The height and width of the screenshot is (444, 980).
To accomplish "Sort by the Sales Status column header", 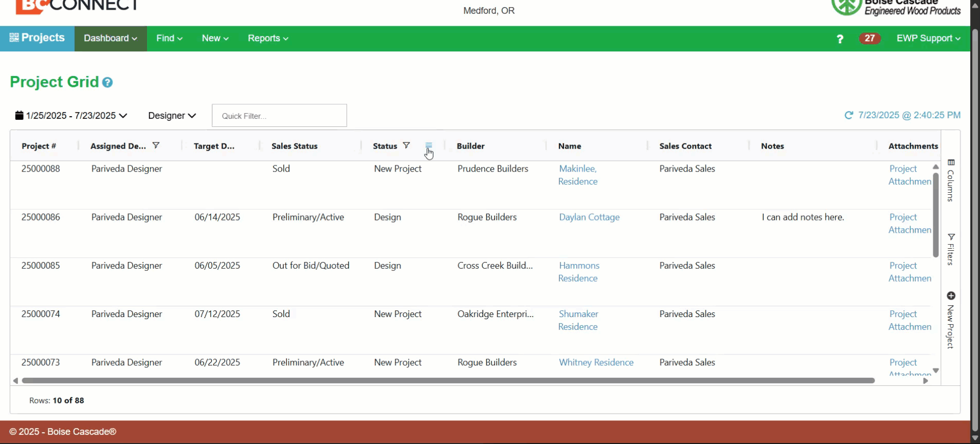I will 295,146.
